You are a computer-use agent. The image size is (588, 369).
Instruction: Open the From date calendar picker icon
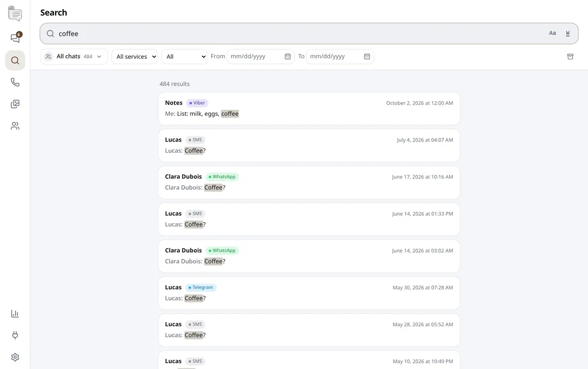(x=288, y=57)
